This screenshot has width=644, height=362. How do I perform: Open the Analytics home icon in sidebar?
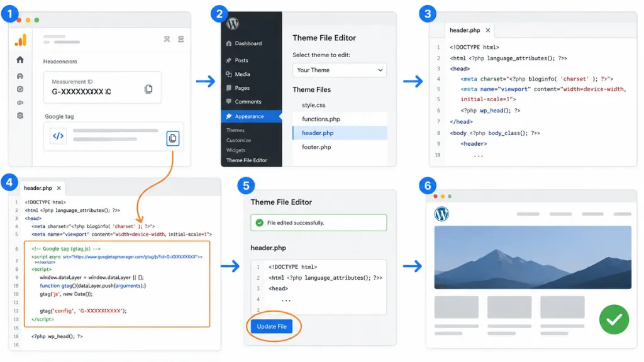click(20, 60)
